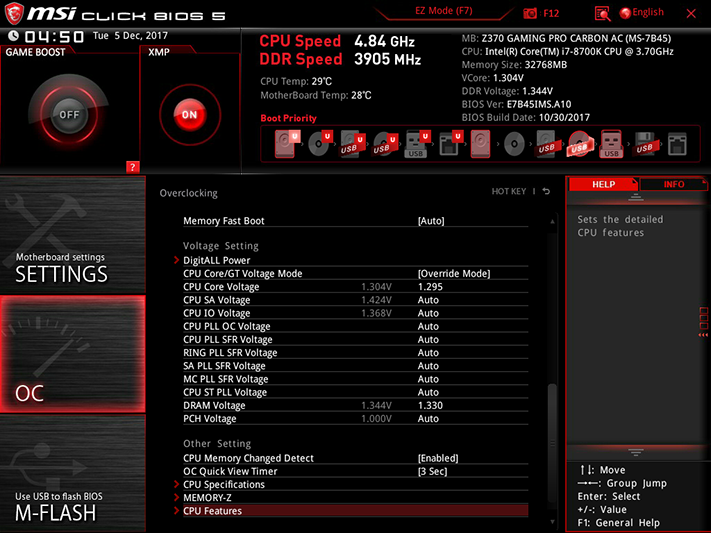Click the settings list scroll-down arrow
Image resolution: width=711 pixels, height=533 pixels.
click(x=552, y=522)
